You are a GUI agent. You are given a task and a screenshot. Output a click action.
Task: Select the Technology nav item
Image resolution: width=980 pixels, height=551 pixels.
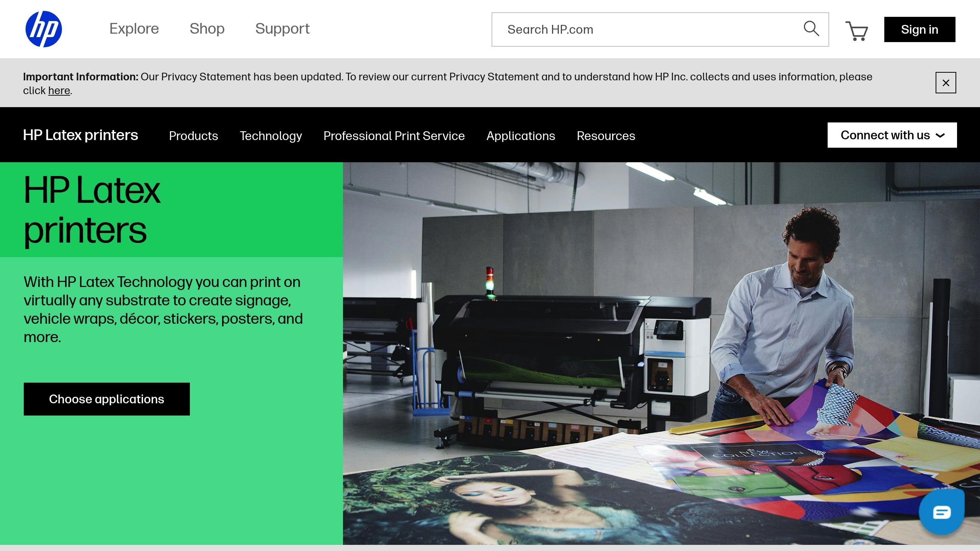[271, 136]
